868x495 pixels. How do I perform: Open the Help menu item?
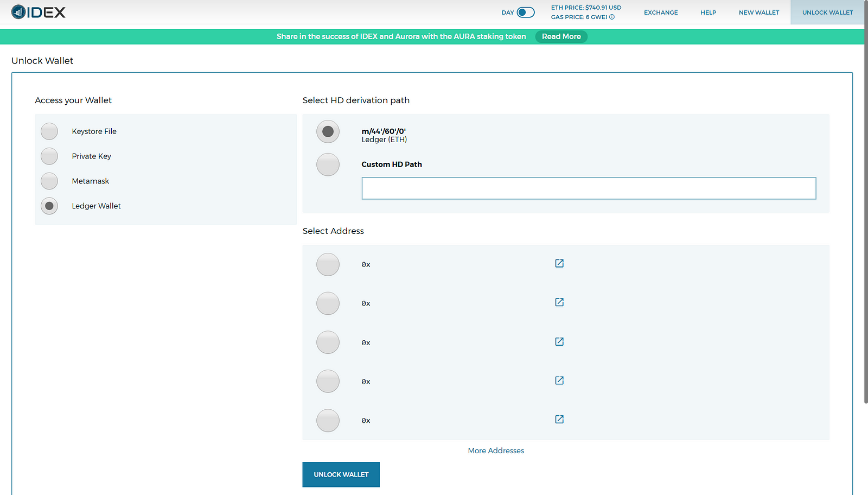click(708, 12)
